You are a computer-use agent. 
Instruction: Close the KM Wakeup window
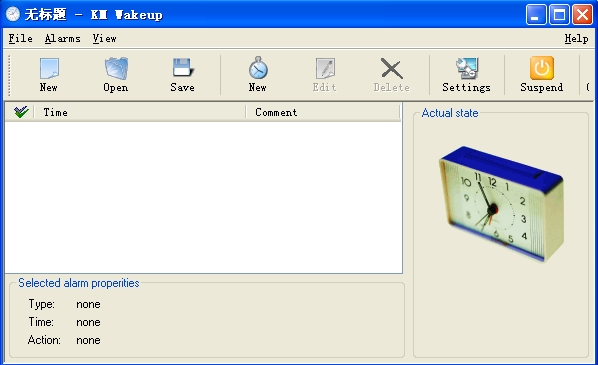click(582, 15)
